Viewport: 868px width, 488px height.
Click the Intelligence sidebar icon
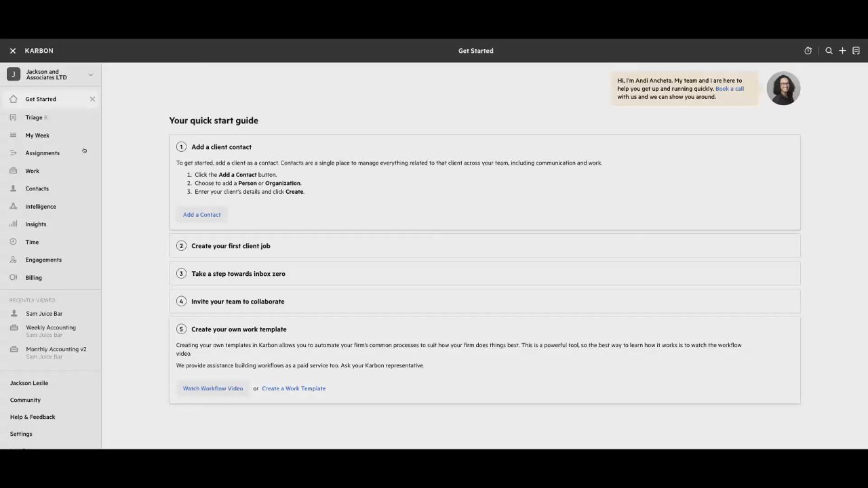click(13, 206)
